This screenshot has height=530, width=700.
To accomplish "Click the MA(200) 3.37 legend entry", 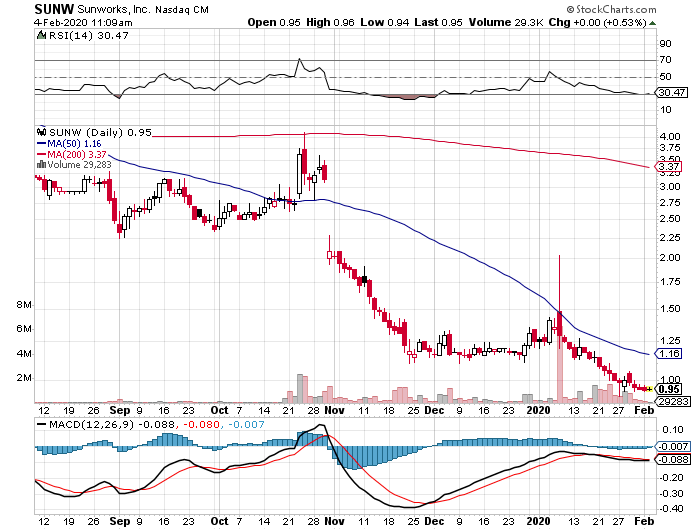I will pos(72,154).
